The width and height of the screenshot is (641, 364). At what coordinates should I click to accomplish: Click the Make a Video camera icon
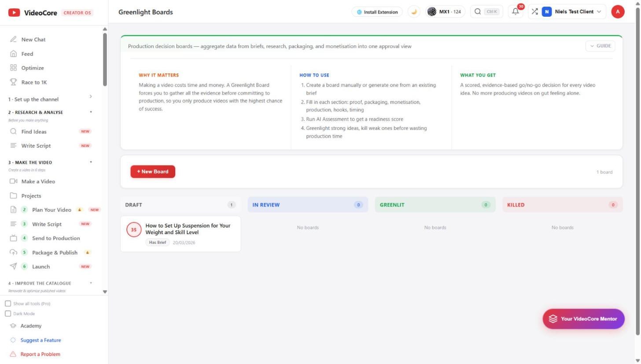click(13, 181)
